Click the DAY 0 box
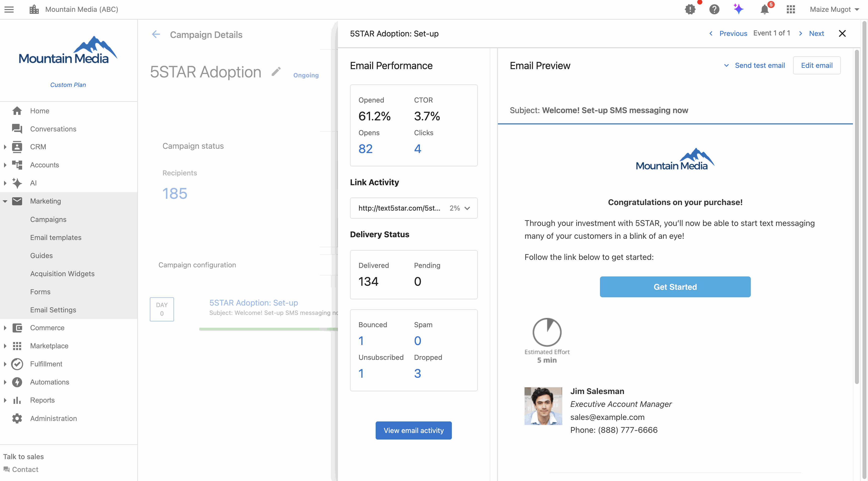 point(162,309)
